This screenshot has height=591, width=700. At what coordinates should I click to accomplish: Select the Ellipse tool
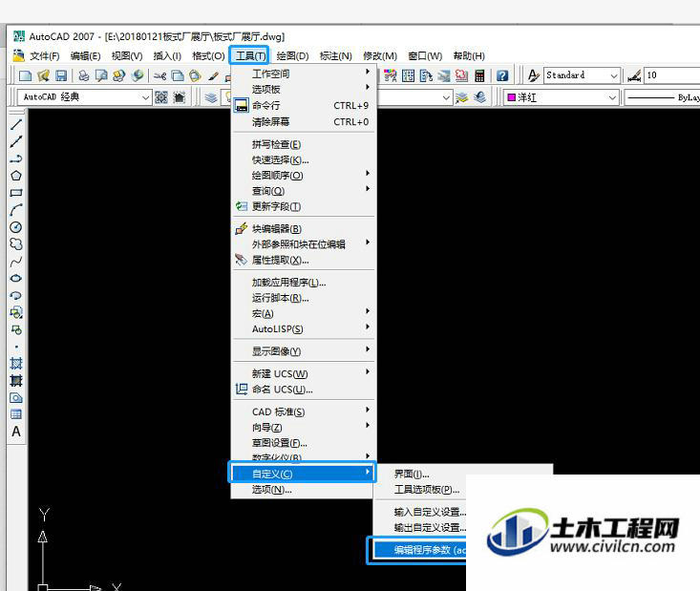coord(16,278)
